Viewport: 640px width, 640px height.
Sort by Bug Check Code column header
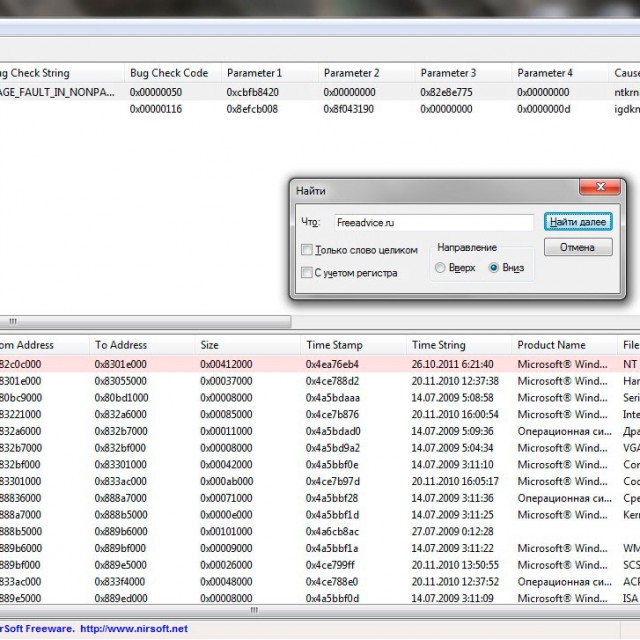(x=168, y=73)
